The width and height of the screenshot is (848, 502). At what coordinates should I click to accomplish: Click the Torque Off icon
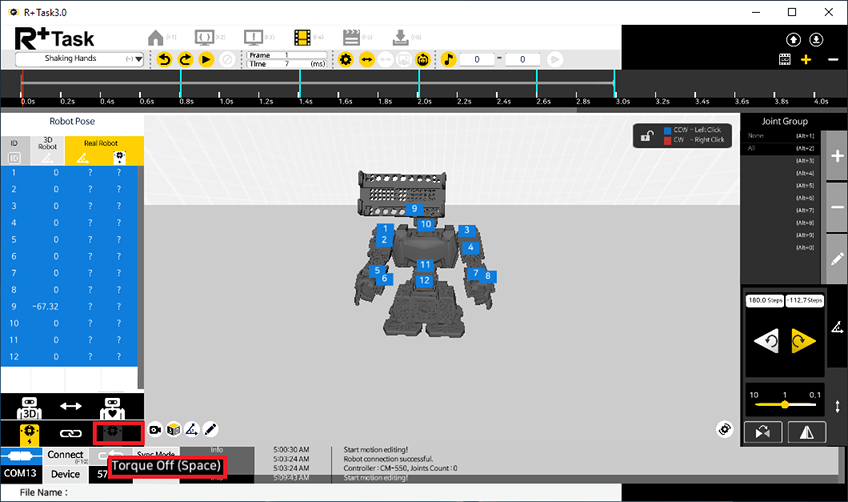[112, 433]
